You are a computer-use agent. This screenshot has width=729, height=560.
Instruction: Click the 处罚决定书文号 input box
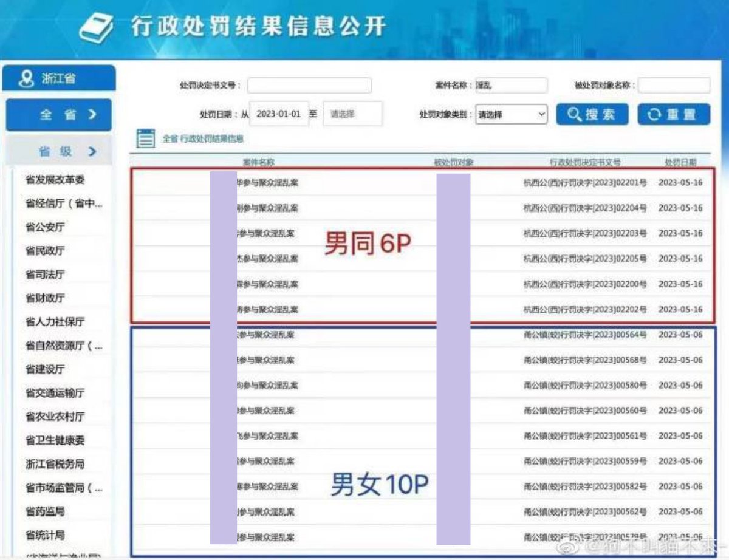[310, 85]
